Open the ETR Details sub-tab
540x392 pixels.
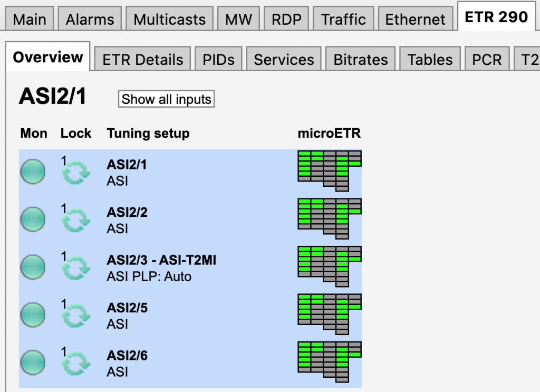point(143,60)
